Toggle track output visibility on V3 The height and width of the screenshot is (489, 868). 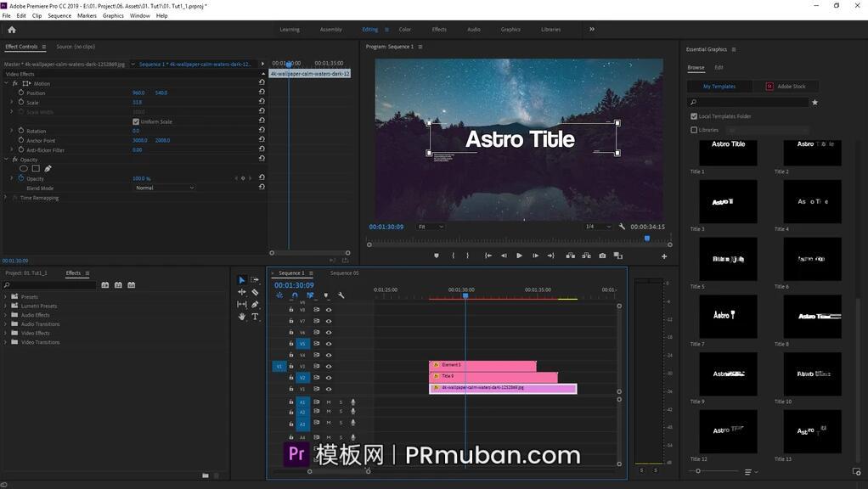[x=329, y=366]
